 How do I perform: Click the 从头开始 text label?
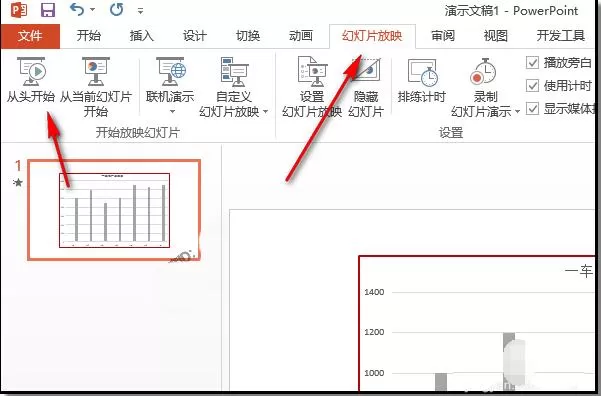(x=31, y=97)
